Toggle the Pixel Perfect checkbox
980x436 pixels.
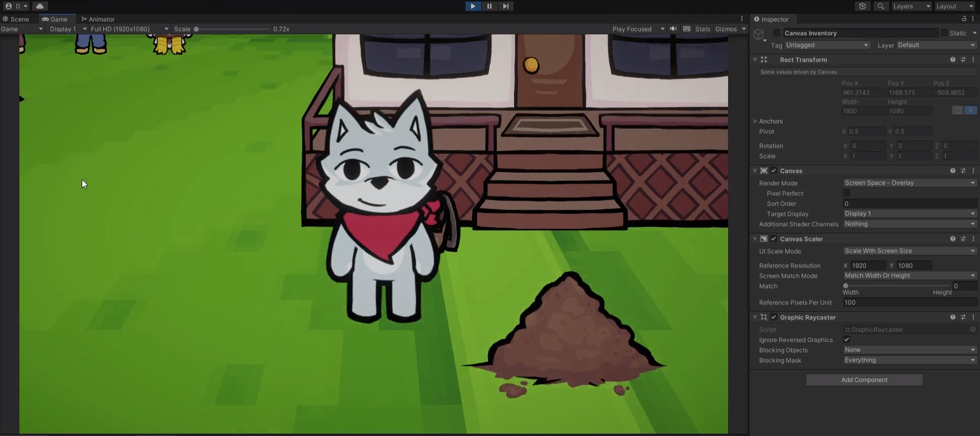847,193
